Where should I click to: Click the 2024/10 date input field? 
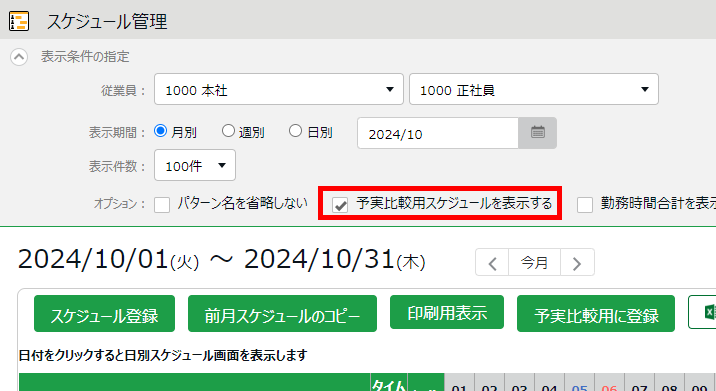(x=437, y=133)
